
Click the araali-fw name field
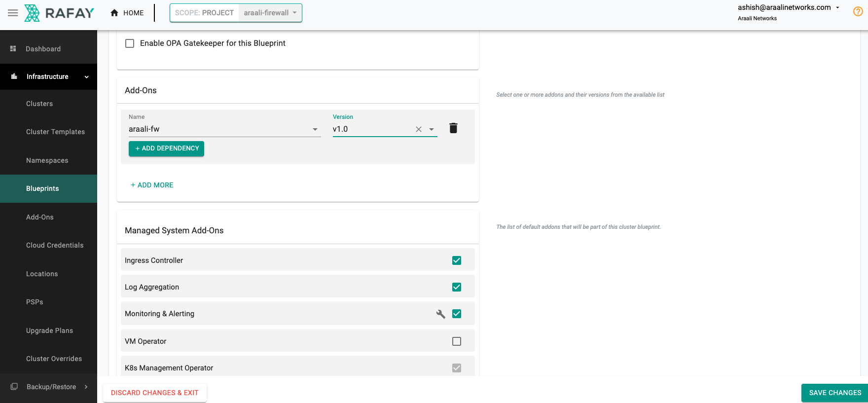point(224,129)
